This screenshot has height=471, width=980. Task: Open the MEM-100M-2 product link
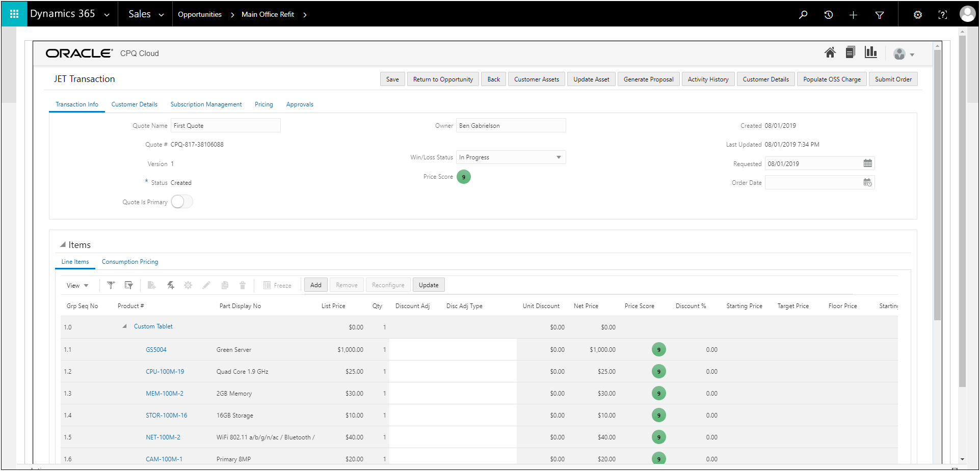(x=165, y=393)
